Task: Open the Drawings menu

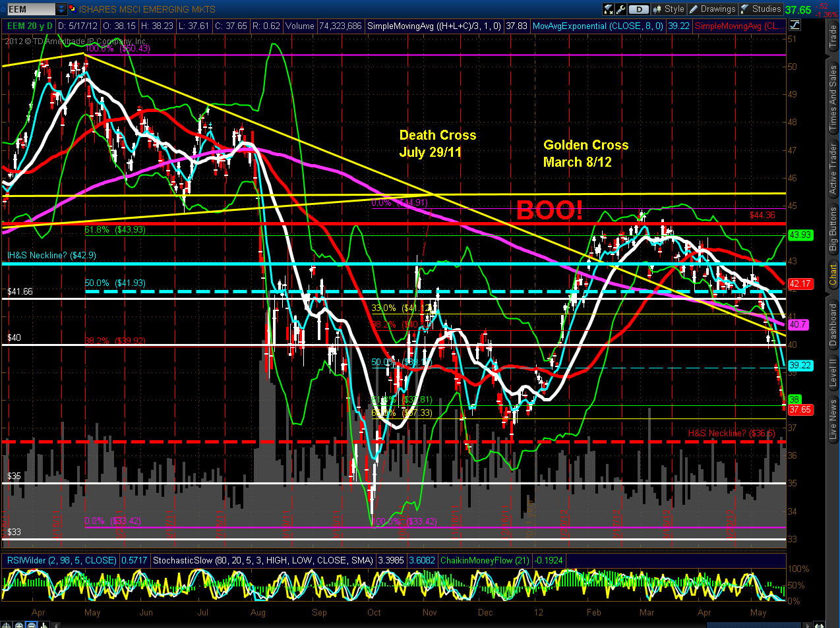Action: pyautogui.click(x=712, y=9)
